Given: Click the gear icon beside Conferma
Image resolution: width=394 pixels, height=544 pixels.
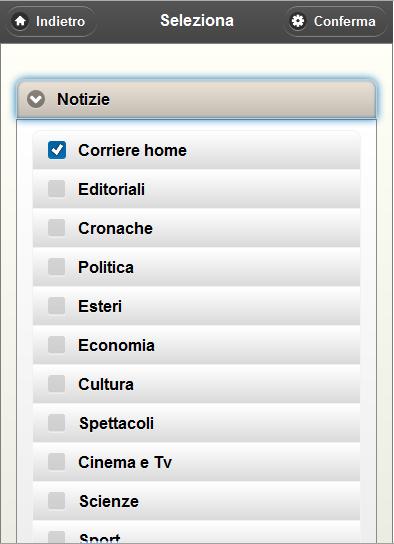Looking at the screenshot, I should click(x=298, y=21).
